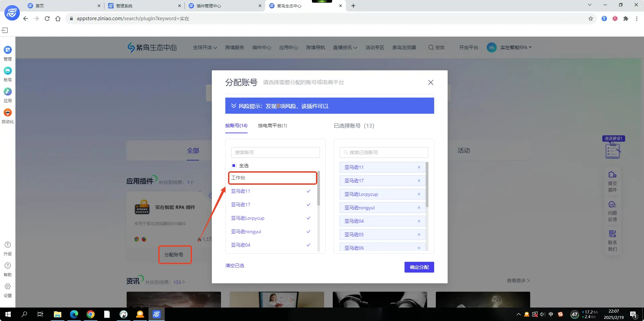Open 插件中心 in the site navigation
This screenshot has width=644, height=321.
tap(261, 47)
